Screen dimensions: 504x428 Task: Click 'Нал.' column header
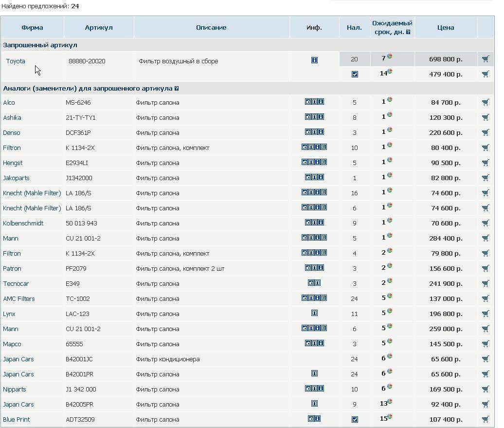[354, 28]
